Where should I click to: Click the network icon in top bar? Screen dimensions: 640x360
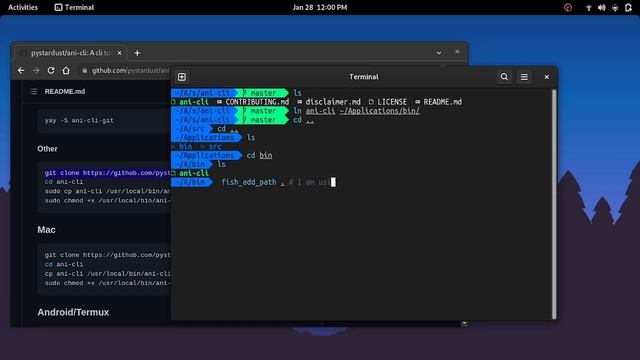tap(589, 7)
